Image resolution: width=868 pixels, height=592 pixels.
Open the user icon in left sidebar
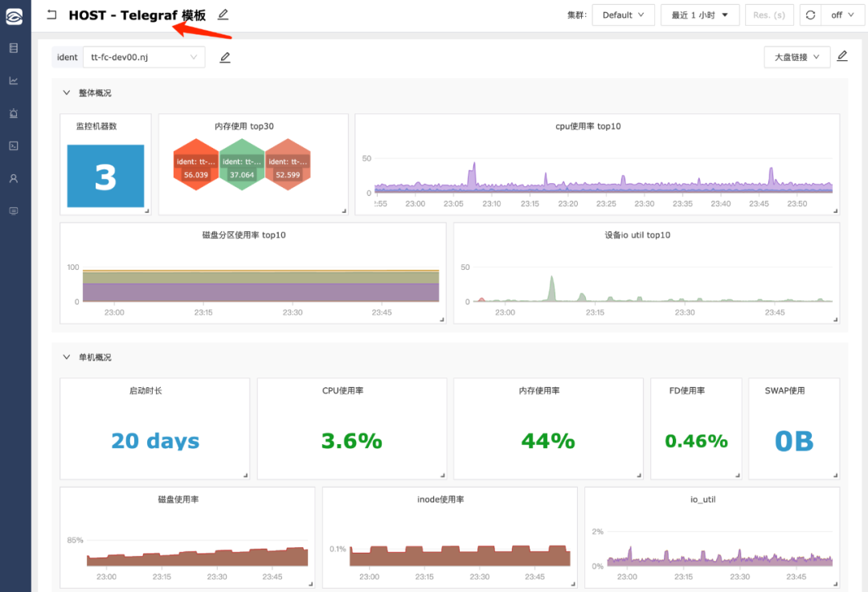coord(14,178)
